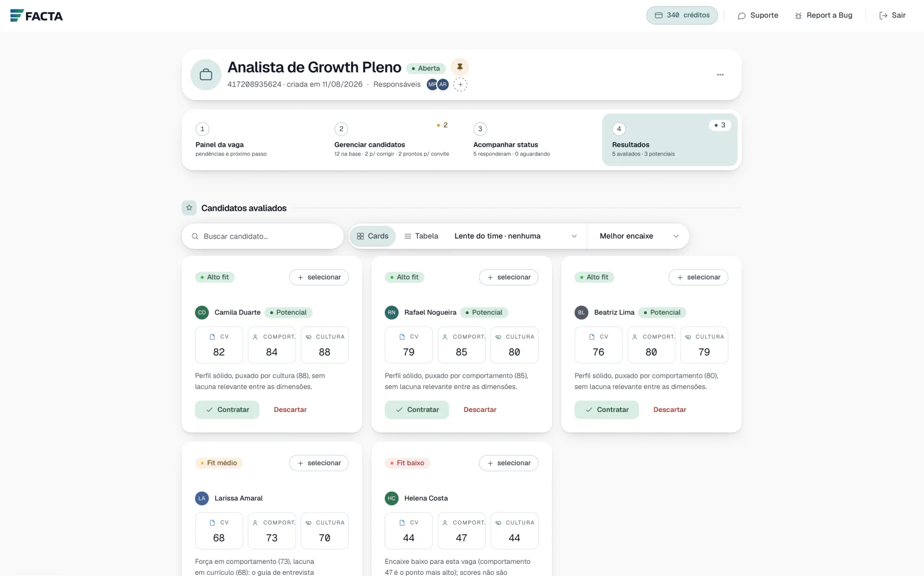Go to step Resultados
Image resolution: width=924 pixels, height=576 pixels.
[x=670, y=140]
